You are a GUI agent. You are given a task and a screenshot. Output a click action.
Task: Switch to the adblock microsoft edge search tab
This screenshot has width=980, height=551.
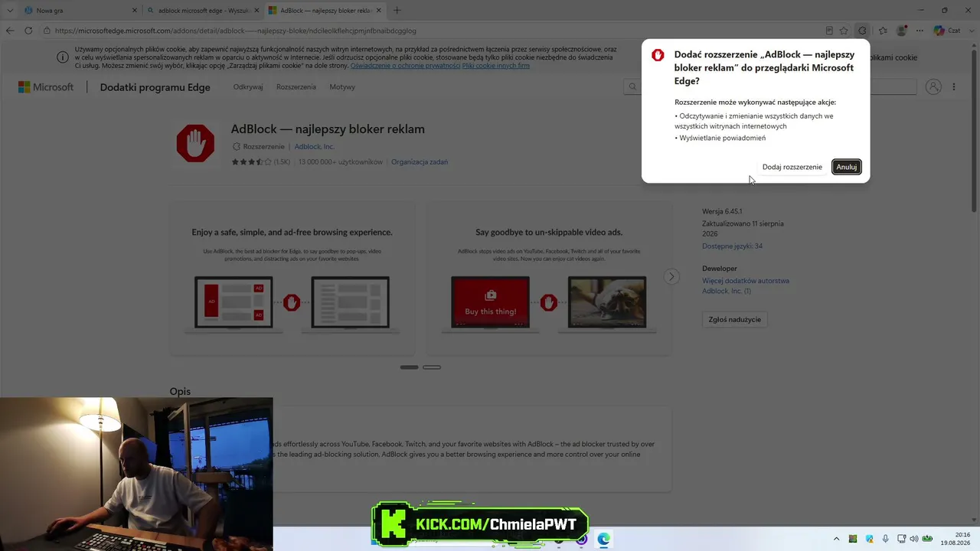point(202,11)
